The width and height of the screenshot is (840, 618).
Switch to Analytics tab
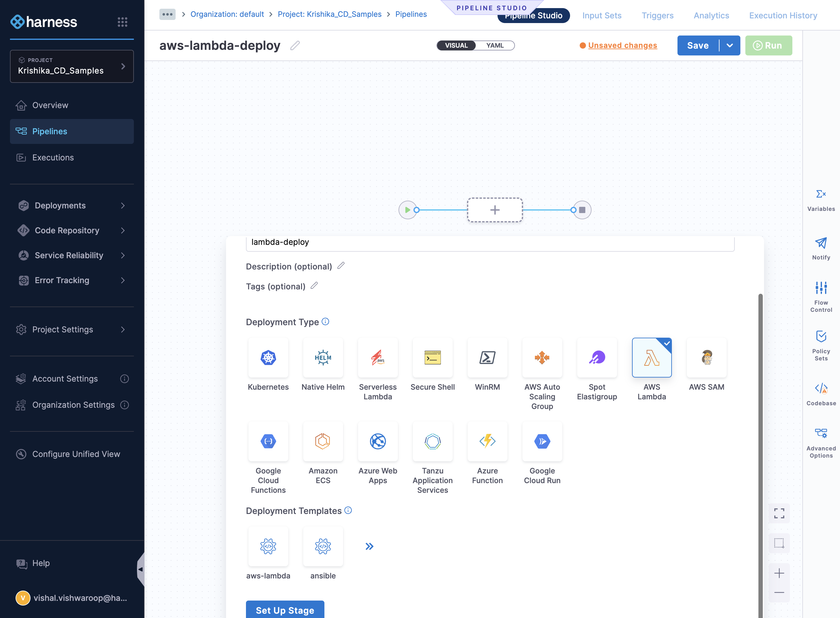[x=711, y=15]
